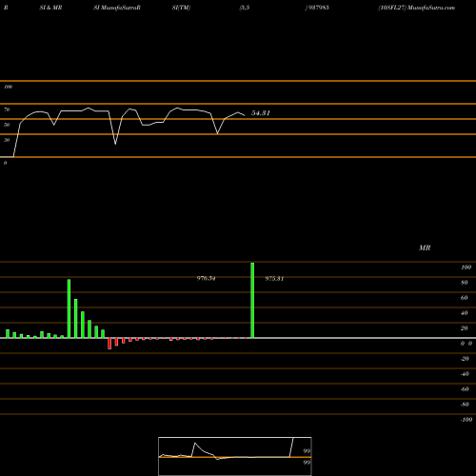Click the RSI axis label 30

click(7, 140)
